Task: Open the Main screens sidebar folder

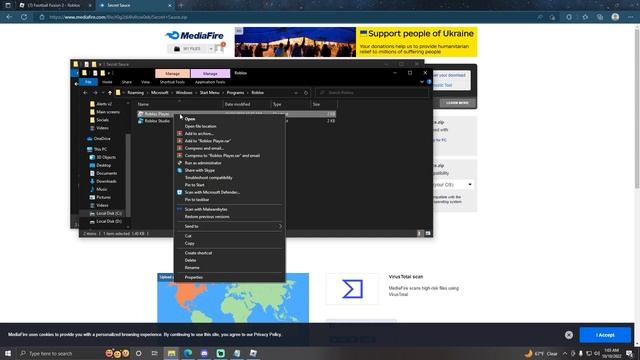Action: 108,112
